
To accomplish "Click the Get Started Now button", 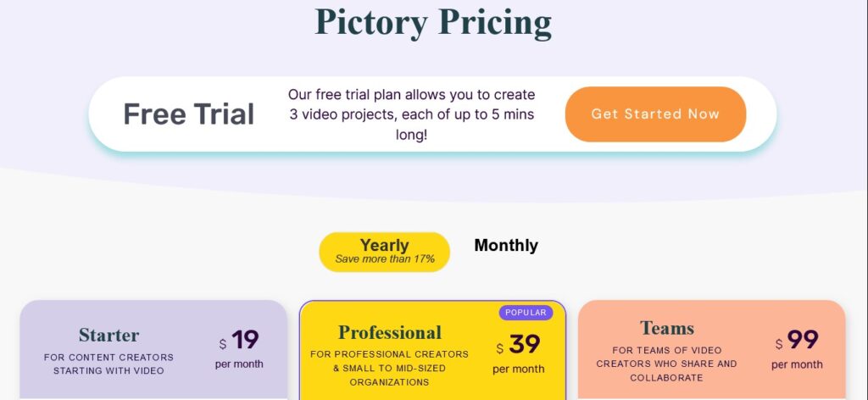I will 655,114.
